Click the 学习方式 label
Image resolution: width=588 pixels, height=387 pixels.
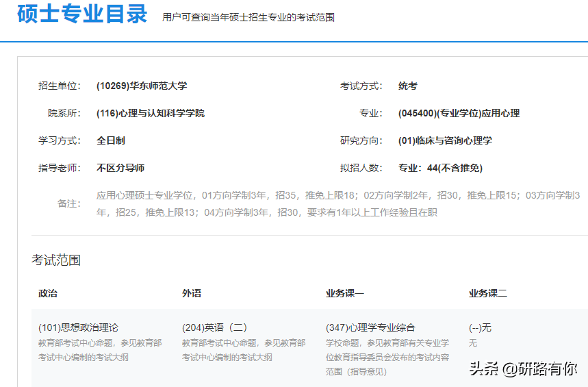click(x=60, y=141)
